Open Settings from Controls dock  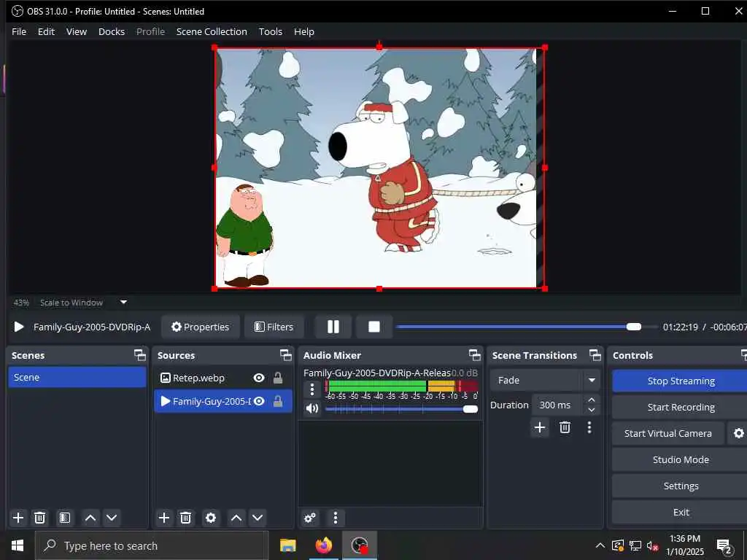tap(681, 486)
